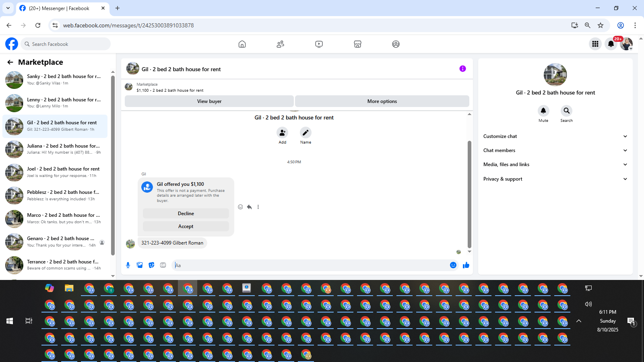Edit chat name with the Name pencil icon
The height and width of the screenshot is (362, 644).
click(305, 132)
